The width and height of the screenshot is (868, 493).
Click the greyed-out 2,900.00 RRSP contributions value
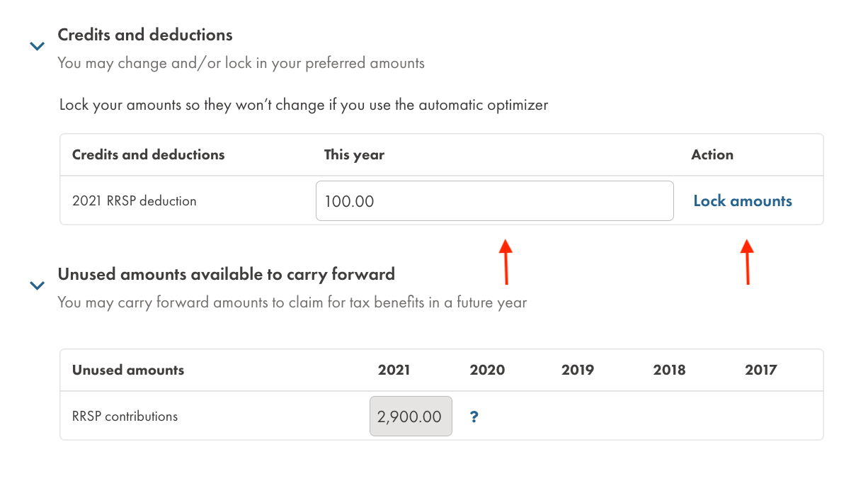tap(410, 416)
